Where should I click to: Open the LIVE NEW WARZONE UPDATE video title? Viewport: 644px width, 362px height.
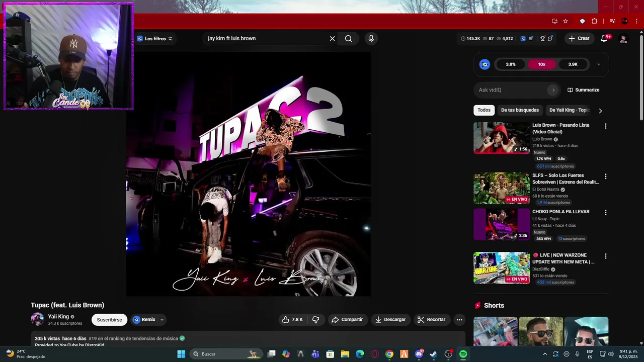pyautogui.click(x=564, y=258)
